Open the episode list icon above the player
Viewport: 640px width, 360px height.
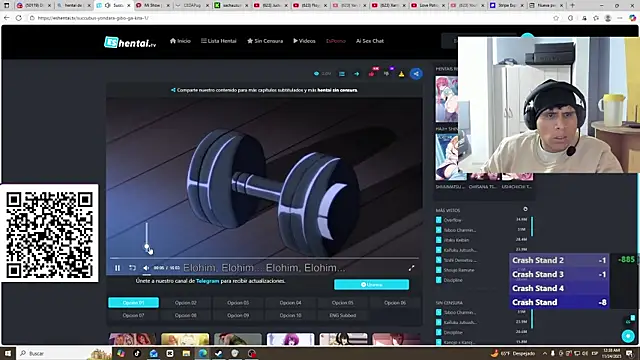[x=342, y=74]
